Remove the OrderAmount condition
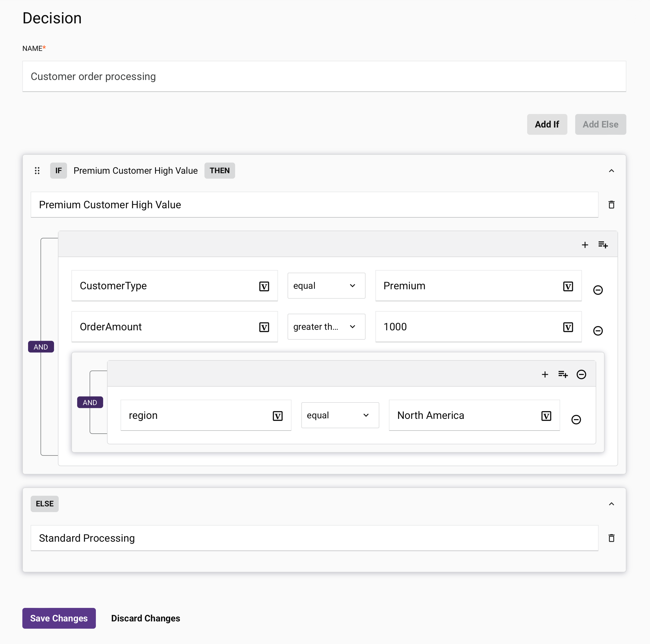The width and height of the screenshot is (650, 644). point(598,331)
